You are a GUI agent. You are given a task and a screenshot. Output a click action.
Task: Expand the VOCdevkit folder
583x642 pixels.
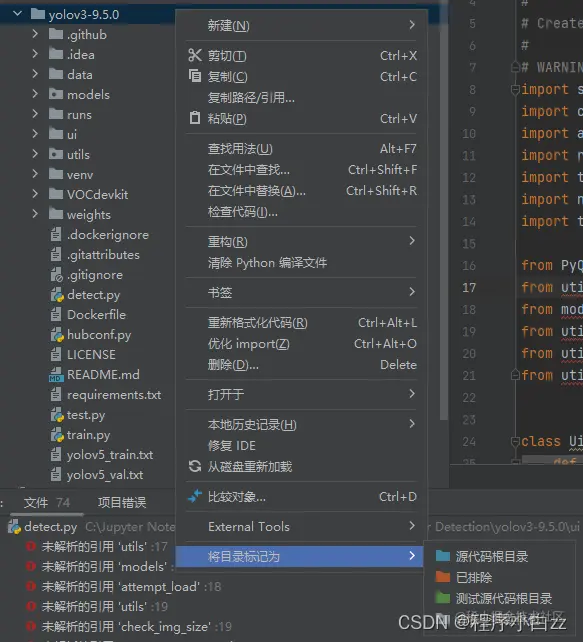pyautogui.click(x=35, y=194)
